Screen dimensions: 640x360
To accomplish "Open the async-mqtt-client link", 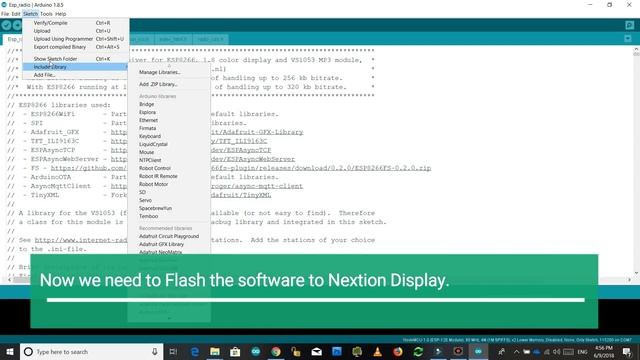I will coord(257,186).
